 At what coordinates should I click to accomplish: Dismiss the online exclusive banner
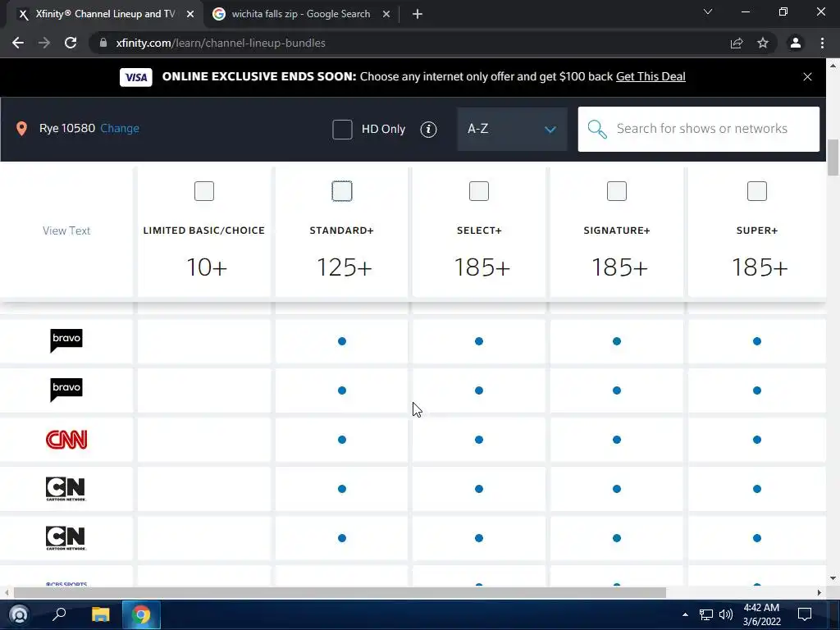click(807, 76)
